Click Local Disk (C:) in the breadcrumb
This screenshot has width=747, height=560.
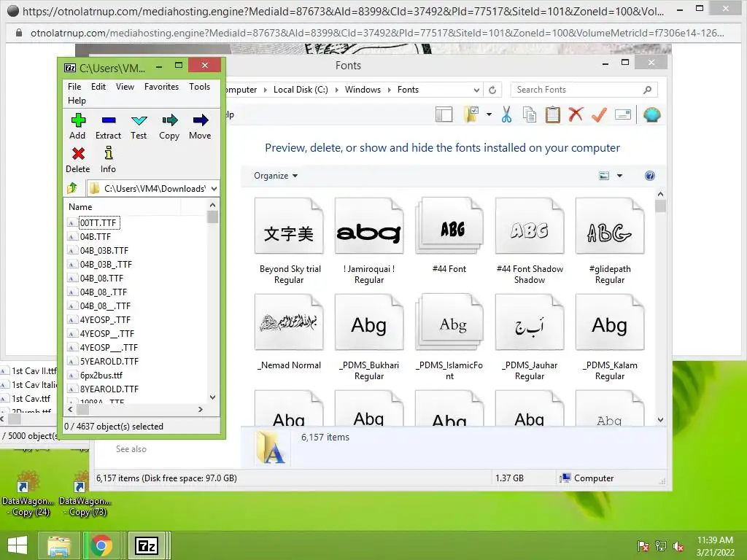pyautogui.click(x=301, y=90)
